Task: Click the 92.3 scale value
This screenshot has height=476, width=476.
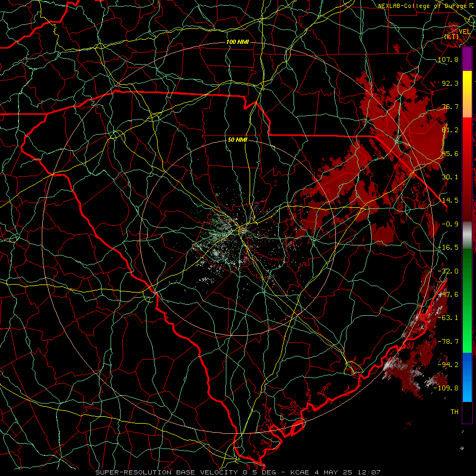Action: [x=450, y=83]
